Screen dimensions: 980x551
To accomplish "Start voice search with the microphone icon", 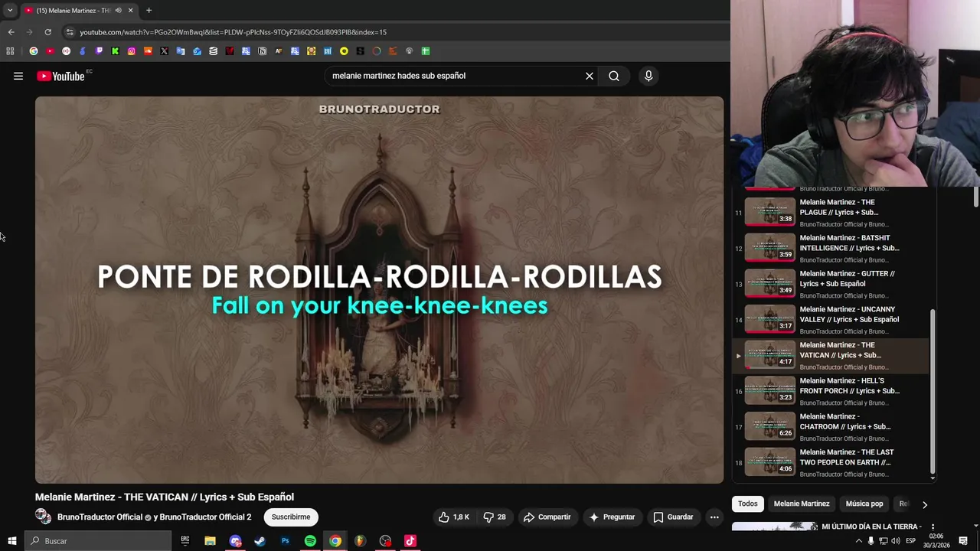I will [648, 76].
